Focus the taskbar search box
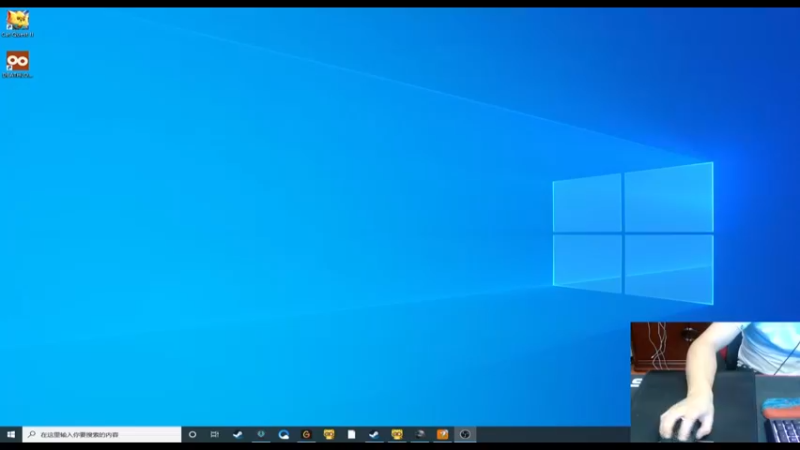This screenshot has height=450, width=800. click(102, 434)
